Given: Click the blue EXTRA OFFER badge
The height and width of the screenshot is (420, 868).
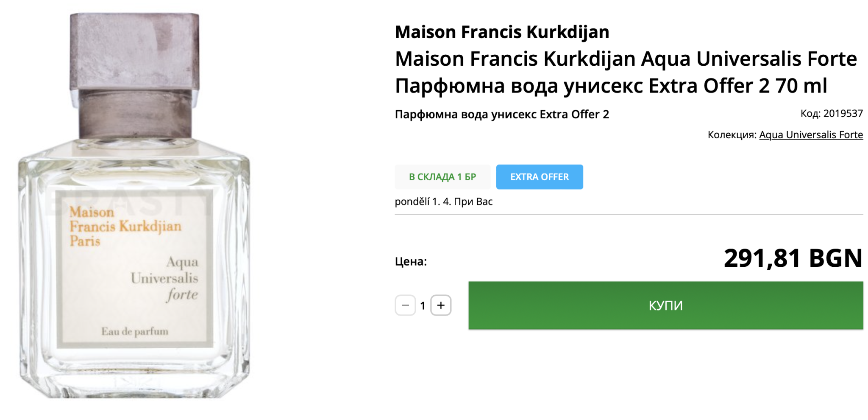Looking at the screenshot, I should (539, 177).
